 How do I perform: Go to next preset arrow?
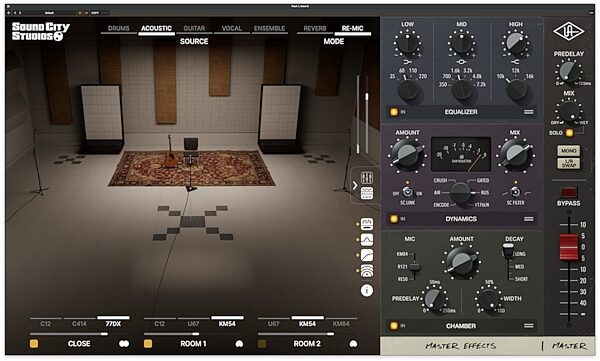pyautogui.click(x=20, y=13)
